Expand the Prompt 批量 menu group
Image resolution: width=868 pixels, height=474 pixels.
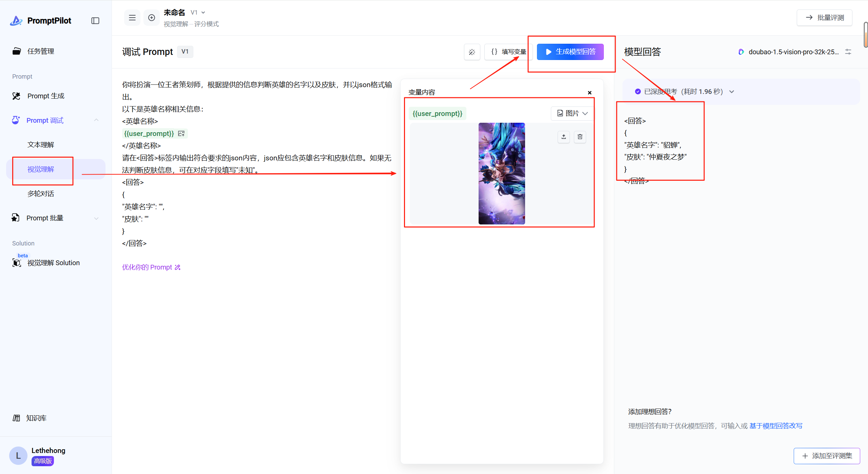coord(96,218)
